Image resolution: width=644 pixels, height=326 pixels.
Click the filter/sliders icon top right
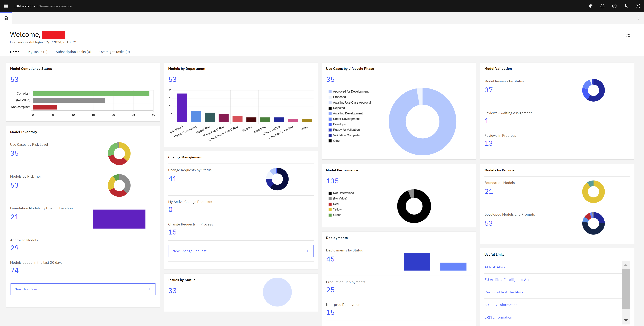point(628,35)
